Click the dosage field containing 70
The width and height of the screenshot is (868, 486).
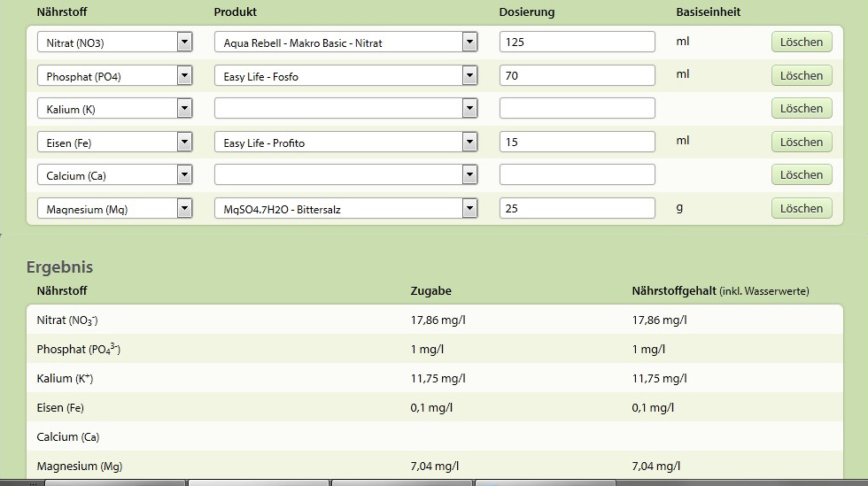click(577, 75)
